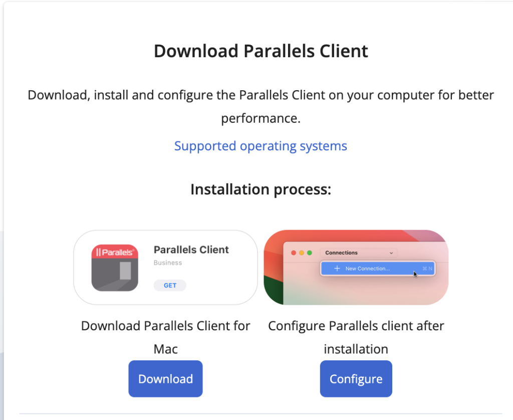Image resolution: width=513 pixels, height=420 pixels.
Task: Click the blue Download button
Action: [165, 379]
